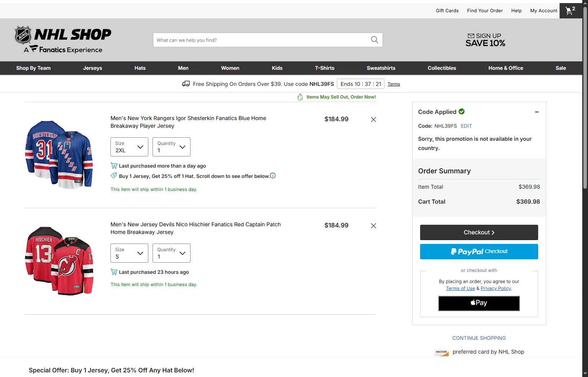Open shipping promotion Terms link
Image resolution: width=588 pixels, height=377 pixels.
tap(394, 84)
